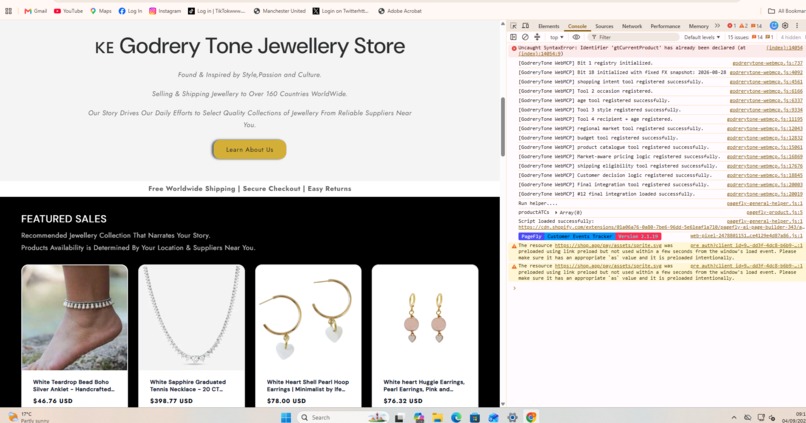Screen dimensions: 806x423
Task: Open the cdn.shopify.com script URL link
Action: [662, 227]
